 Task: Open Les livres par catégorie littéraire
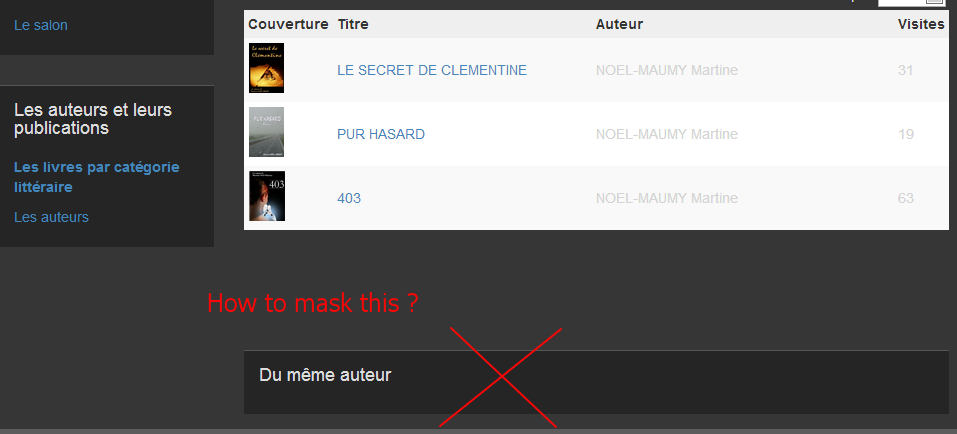[x=96, y=176]
